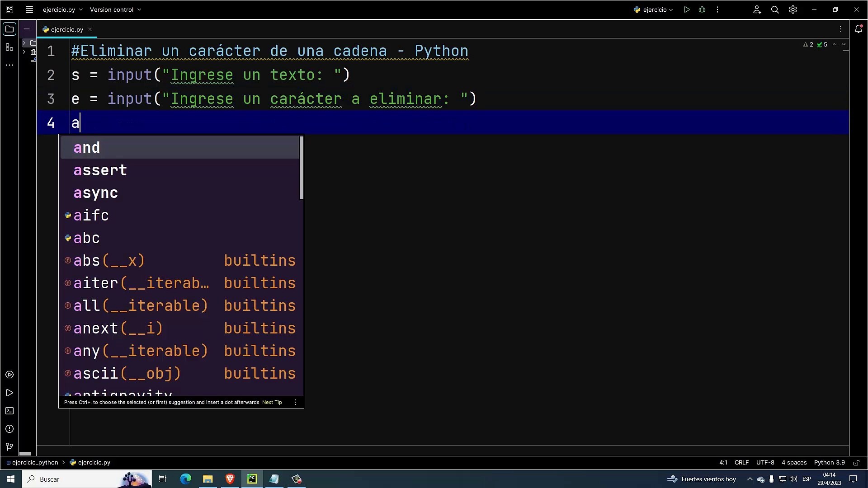Click the Debug bug icon
868x488 pixels.
[702, 9]
